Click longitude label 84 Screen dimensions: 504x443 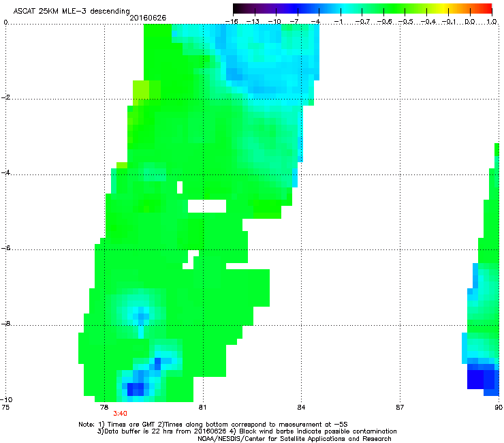click(301, 408)
